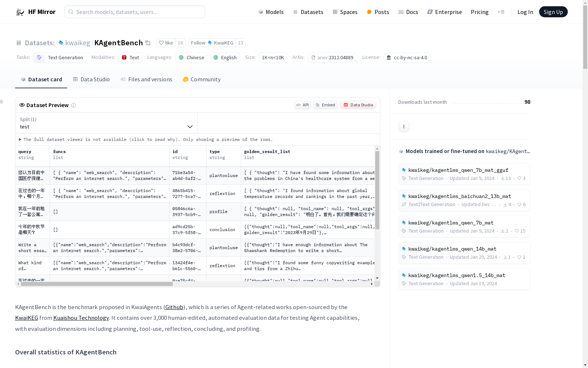Select the Text modality tag
Image resolution: width=588 pixels, height=368 pixels.
click(x=130, y=57)
